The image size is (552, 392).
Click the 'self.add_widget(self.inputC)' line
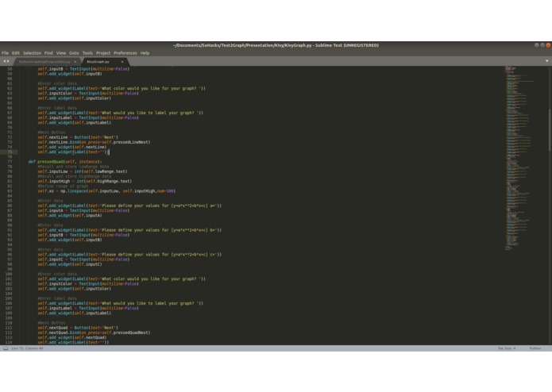pyautogui.click(x=70, y=264)
